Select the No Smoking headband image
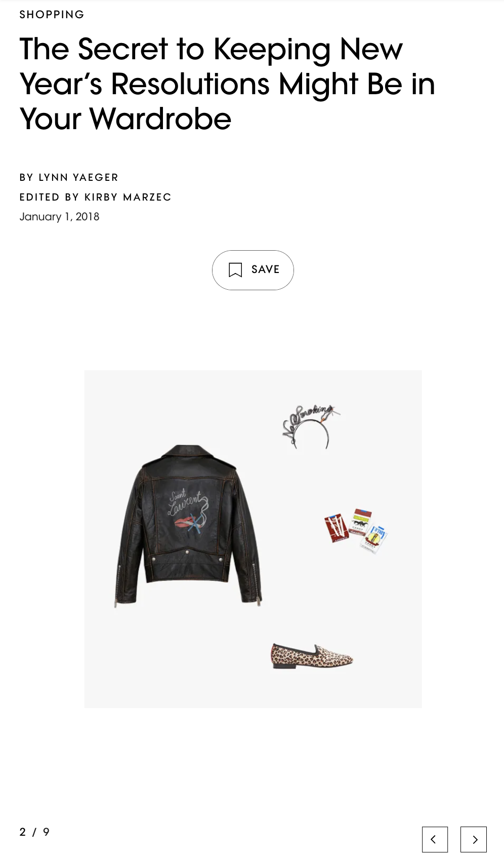The image size is (504, 859). click(310, 426)
